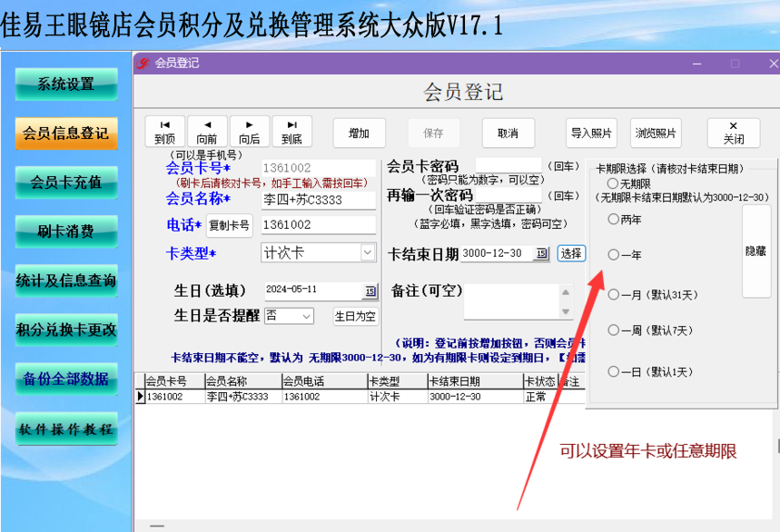This screenshot has width=780, height=532.
Task: Click the 电话 input field
Action: pyautogui.click(x=319, y=225)
